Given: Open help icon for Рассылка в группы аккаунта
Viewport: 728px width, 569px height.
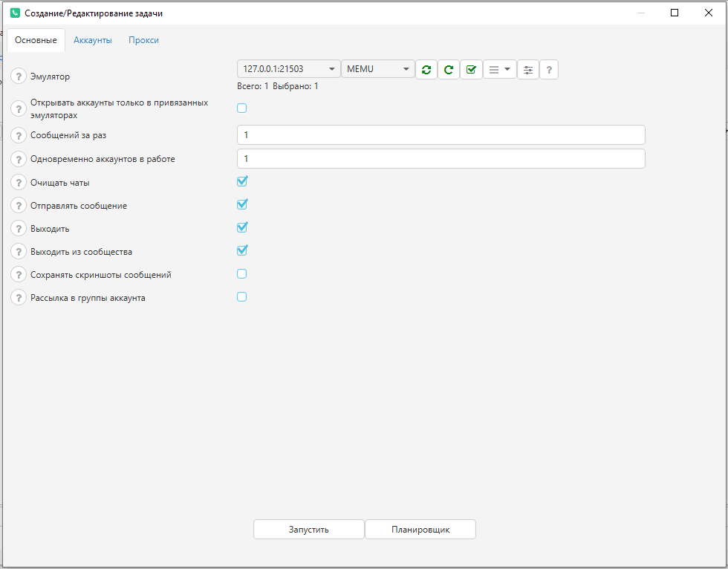Looking at the screenshot, I should (19, 297).
